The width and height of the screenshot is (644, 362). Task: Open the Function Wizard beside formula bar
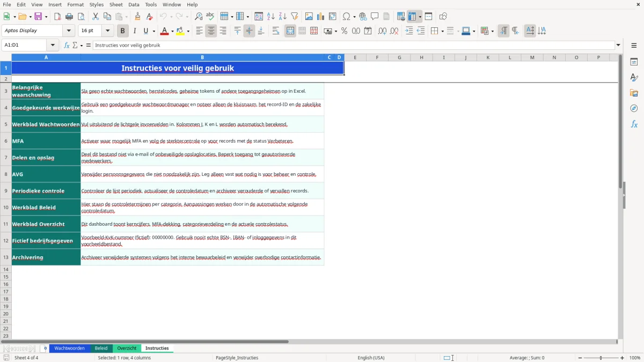67,46
